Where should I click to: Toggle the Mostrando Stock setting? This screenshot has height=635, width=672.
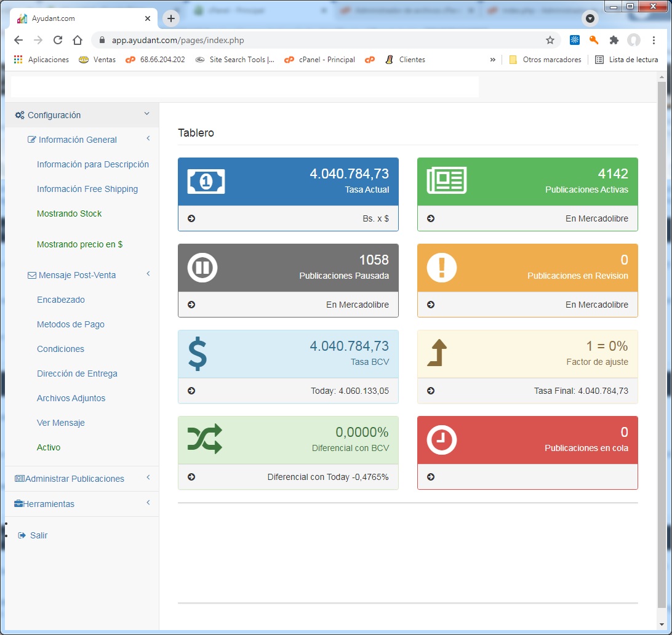(69, 214)
